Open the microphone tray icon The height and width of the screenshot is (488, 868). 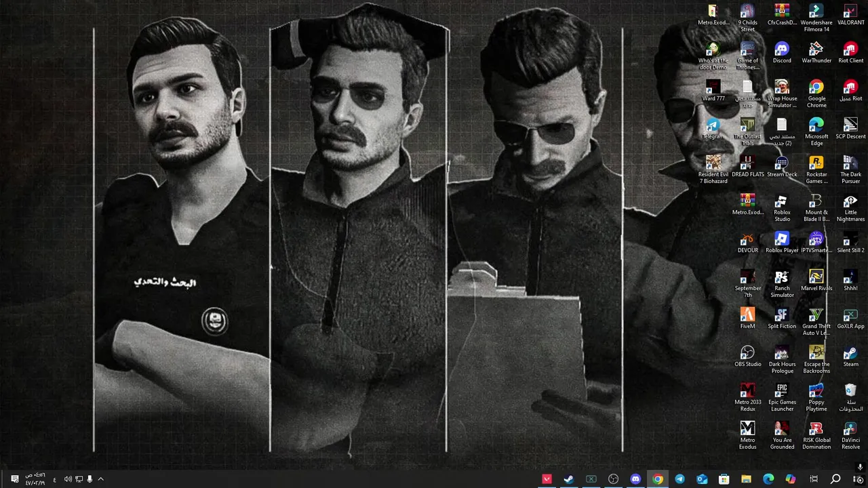[x=90, y=479]
